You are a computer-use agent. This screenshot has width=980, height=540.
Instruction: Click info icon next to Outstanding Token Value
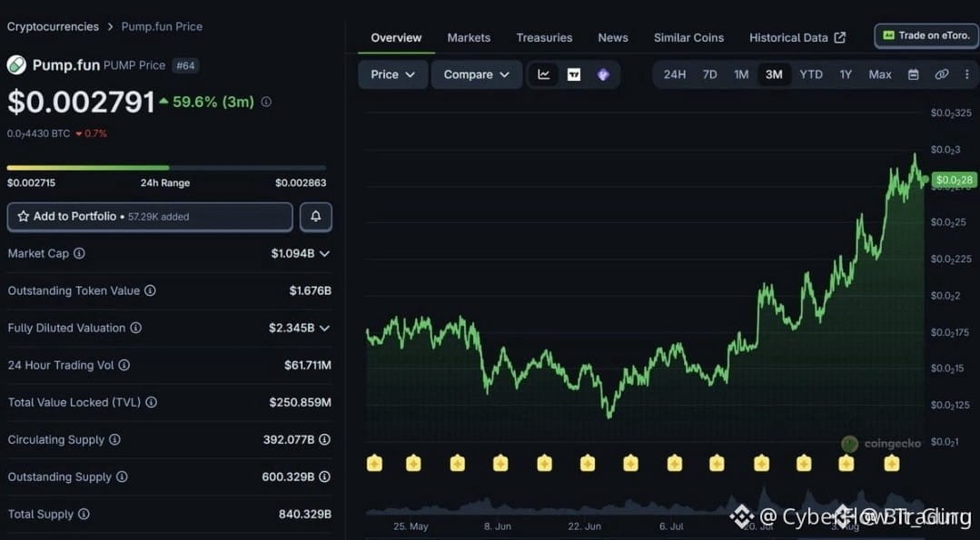click(150, 290)
